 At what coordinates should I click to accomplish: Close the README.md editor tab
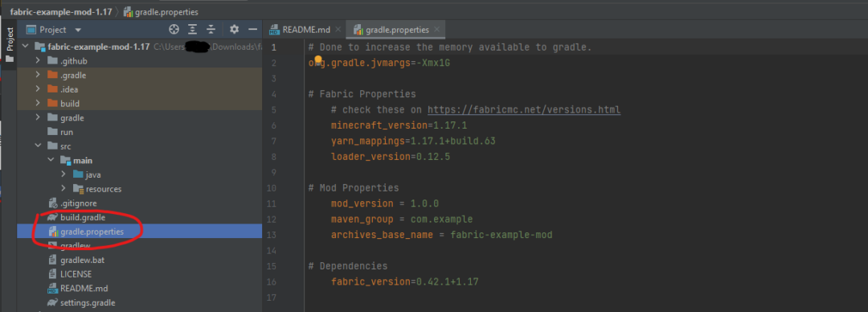338,30
